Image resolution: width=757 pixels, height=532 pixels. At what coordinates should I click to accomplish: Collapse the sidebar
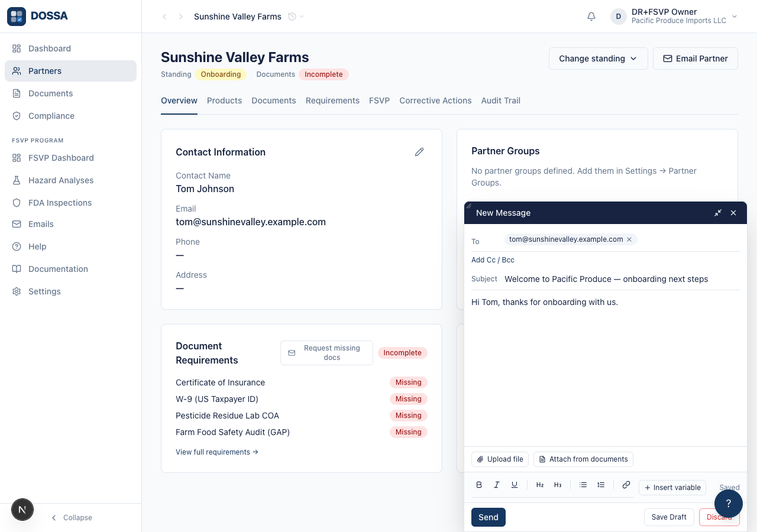click(72, 518)
